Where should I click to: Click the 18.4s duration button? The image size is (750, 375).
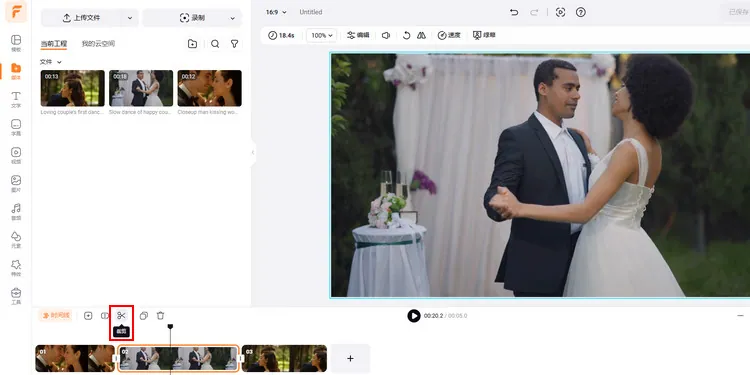(281, 35)
